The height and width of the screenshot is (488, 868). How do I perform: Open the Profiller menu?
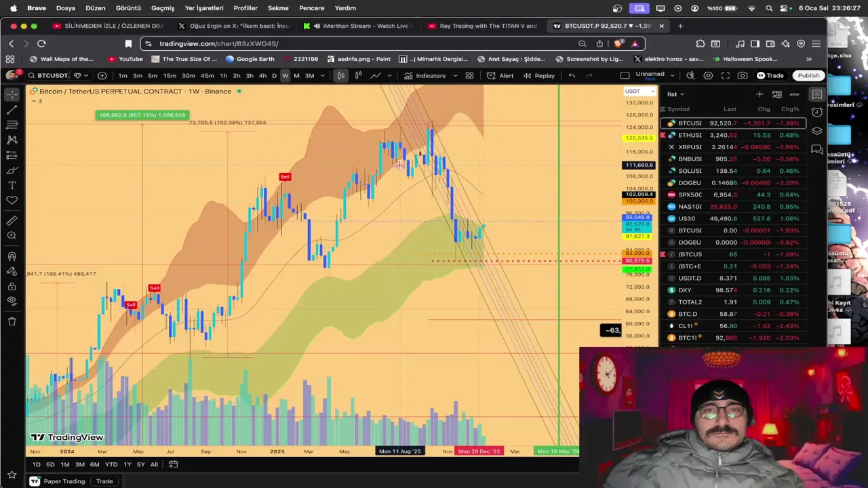pyautogui.click(x=245, y=8)
